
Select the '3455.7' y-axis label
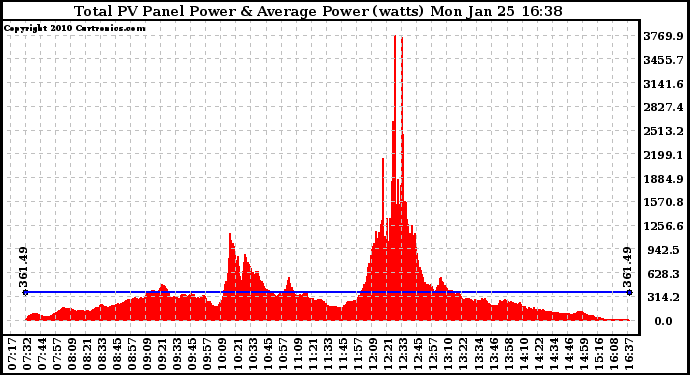663,60
